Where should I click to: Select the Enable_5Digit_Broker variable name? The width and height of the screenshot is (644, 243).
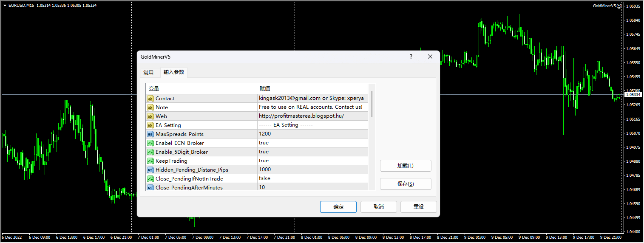pyautogui.click(x=182, y=152)
